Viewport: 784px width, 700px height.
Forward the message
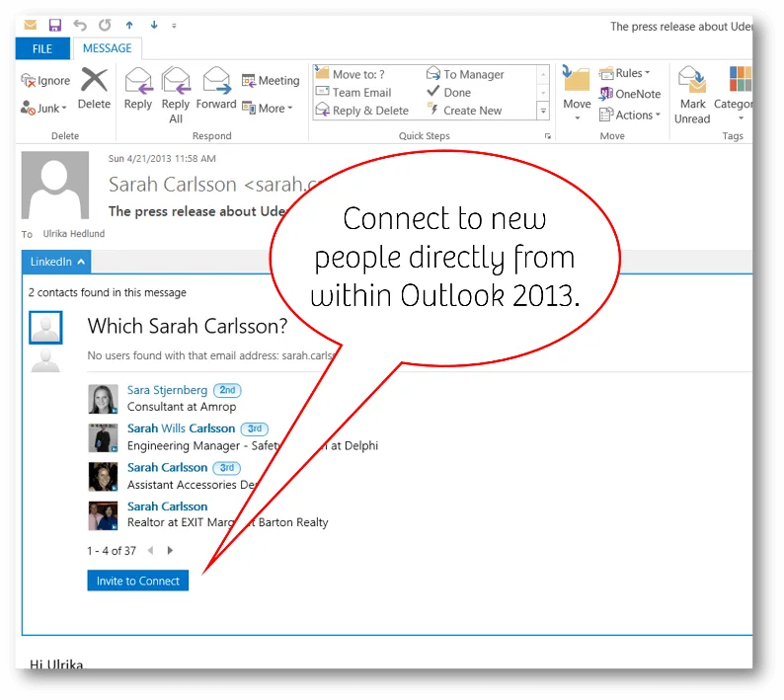(x=216, y=89)
